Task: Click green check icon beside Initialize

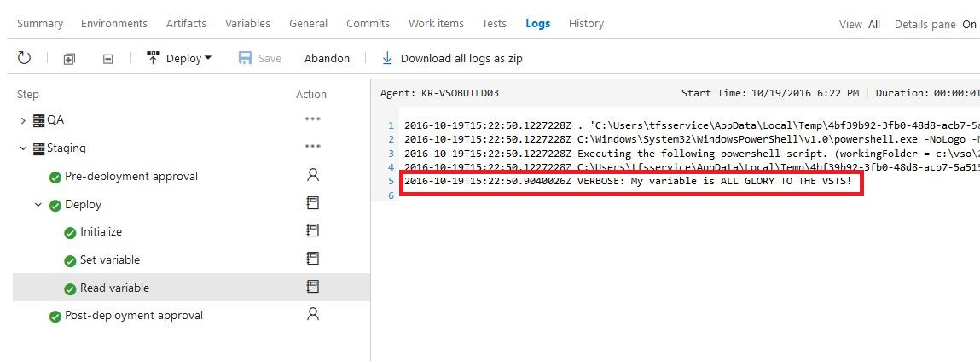Action: pos(71,233)
